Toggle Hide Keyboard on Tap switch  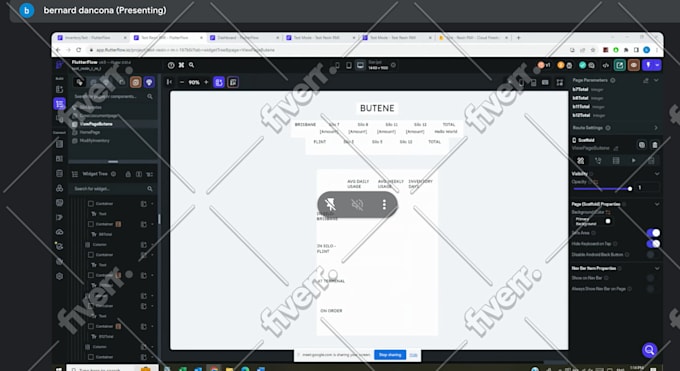coord(653,243)
